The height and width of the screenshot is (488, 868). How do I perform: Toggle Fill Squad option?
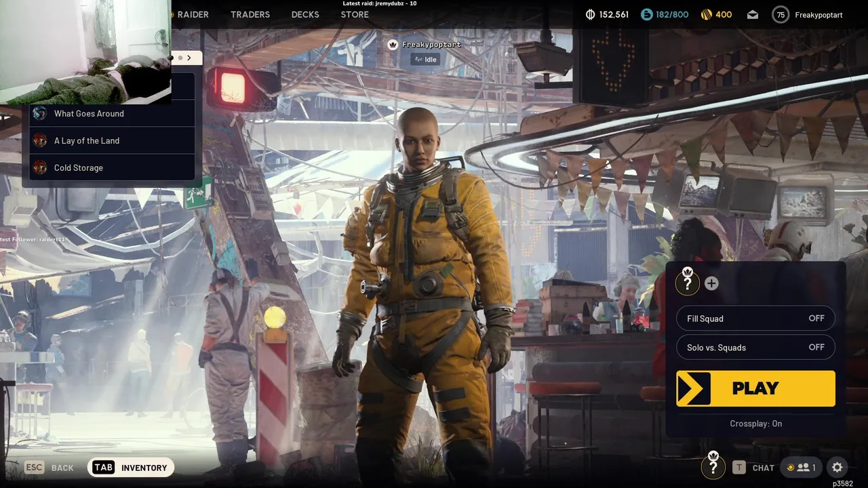pos(755,319)
